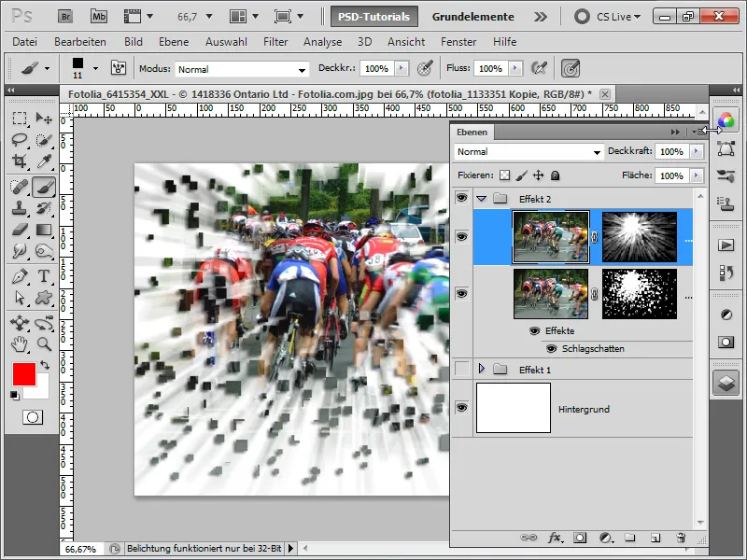Select the Eraser tool
This screenshot has height=560, width=747.
(x=20, y=230)
